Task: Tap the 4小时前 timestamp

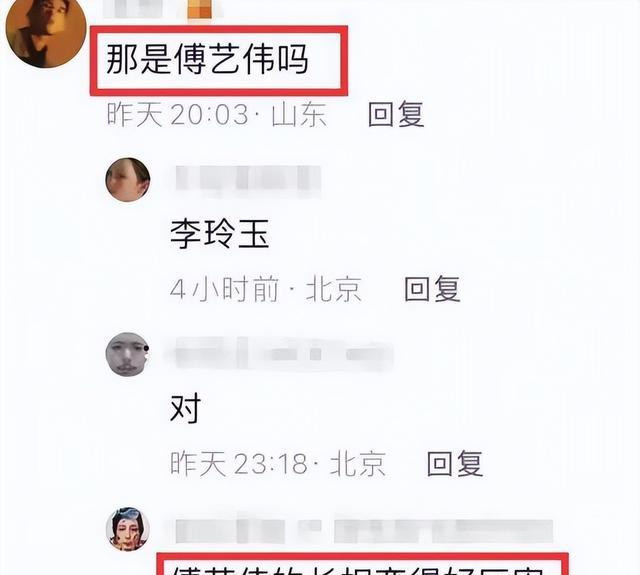Action: (x=224, y=289)
